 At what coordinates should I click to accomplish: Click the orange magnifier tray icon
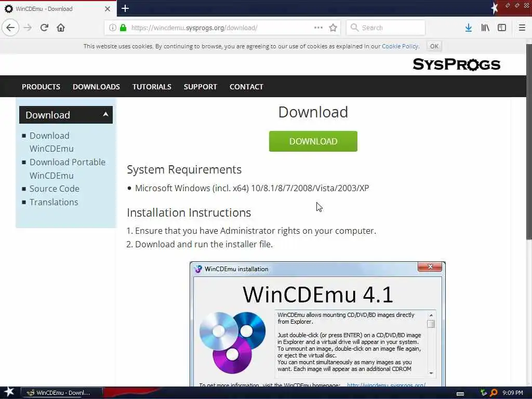[x=494, y=393]
